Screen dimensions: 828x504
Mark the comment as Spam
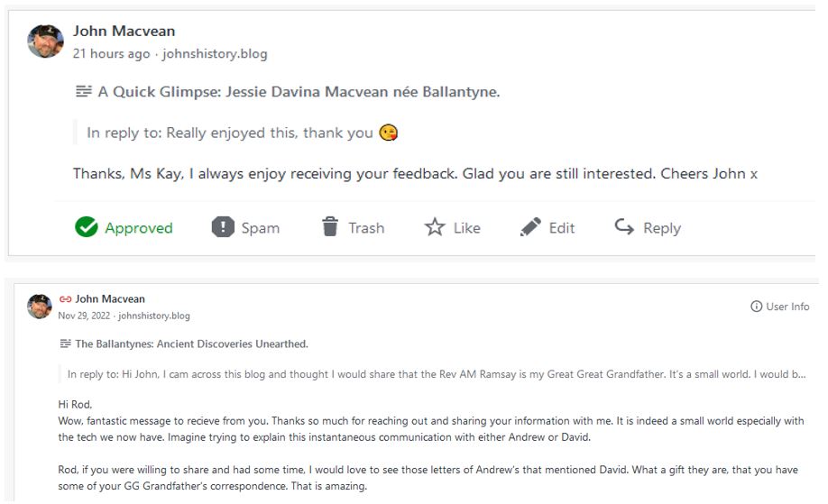pos(223,228)
